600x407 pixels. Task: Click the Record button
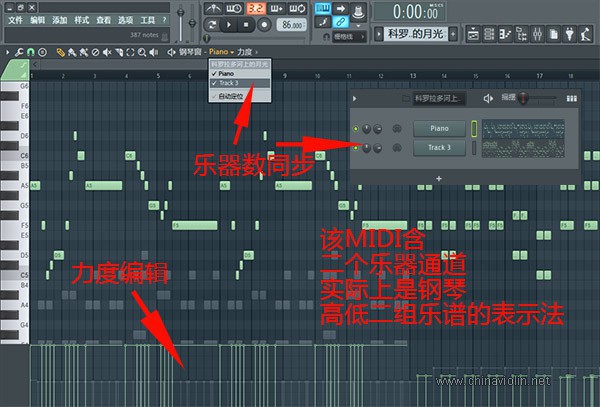click(264, 25)
